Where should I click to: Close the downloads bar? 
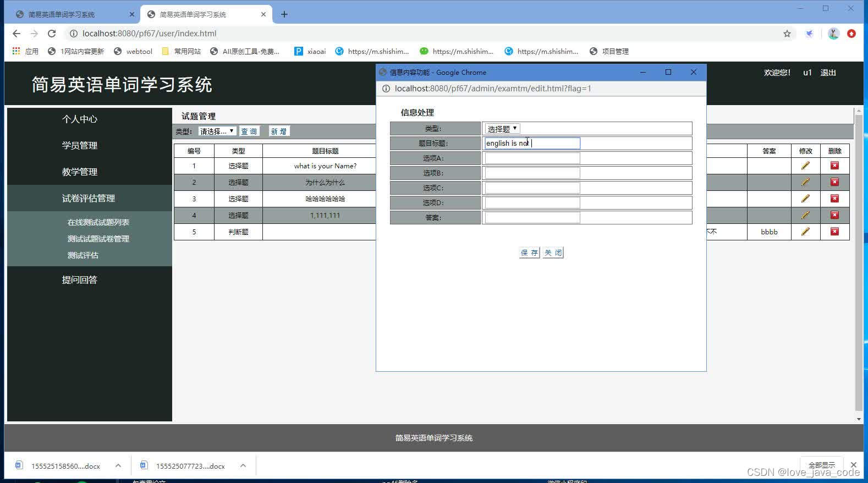coord(854,465)
